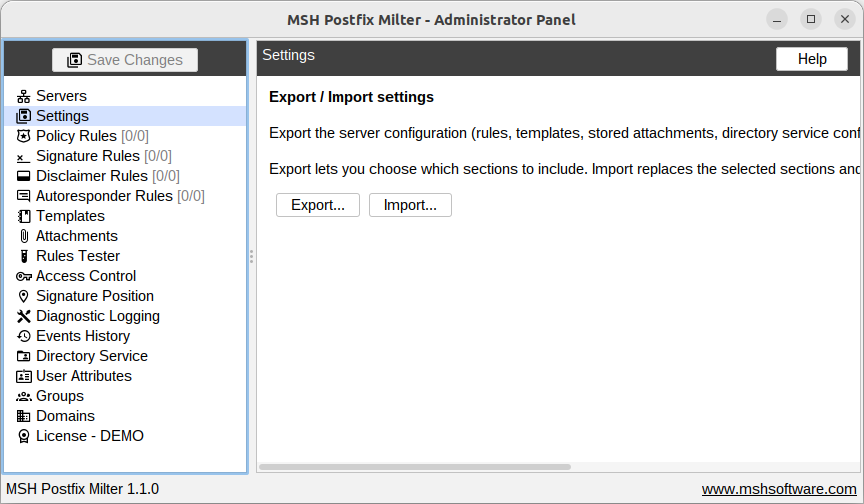Click the Access Control key icon
The width and height of the screenshot is (864, 504).
click(x=23, y=276)
